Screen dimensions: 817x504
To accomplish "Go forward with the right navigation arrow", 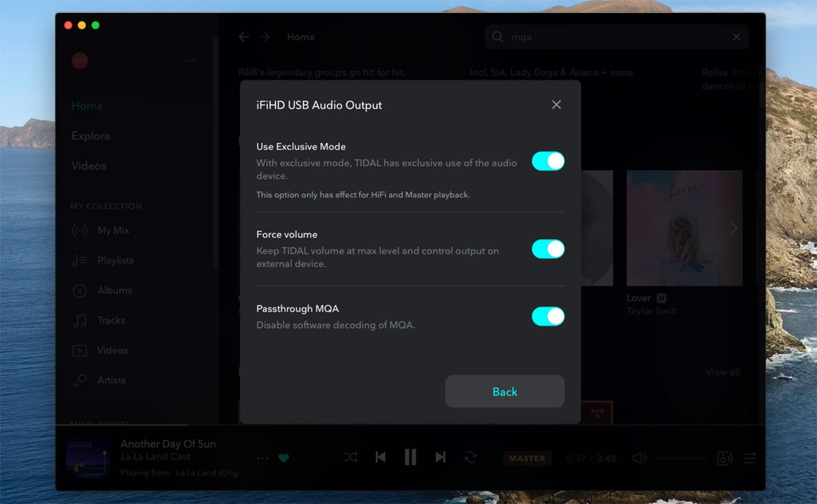I will 265,37.
